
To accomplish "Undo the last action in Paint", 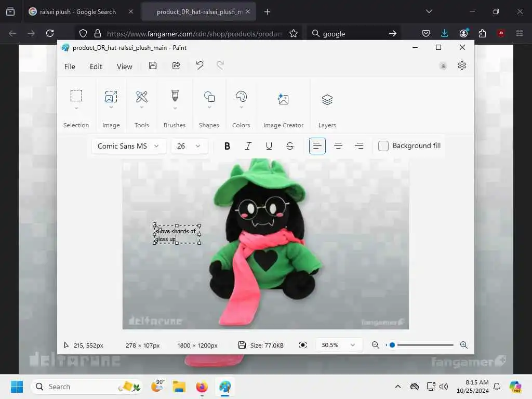I will (x=199, y=65).
